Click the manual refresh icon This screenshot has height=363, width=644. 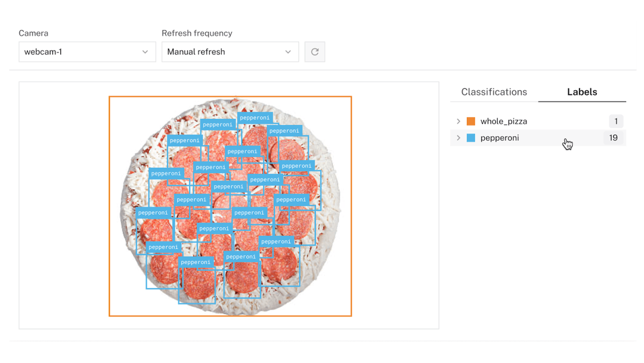pyautogui.click(x=314, y=52)
